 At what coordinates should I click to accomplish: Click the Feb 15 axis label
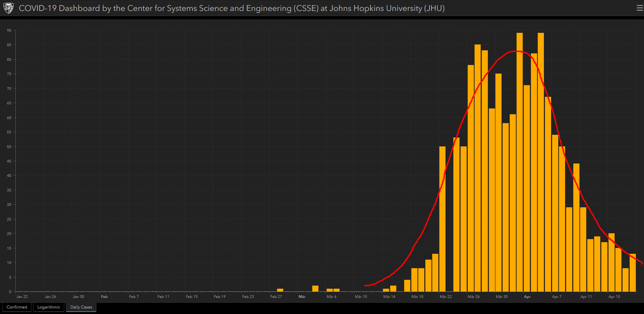click(x=192, y=296)
